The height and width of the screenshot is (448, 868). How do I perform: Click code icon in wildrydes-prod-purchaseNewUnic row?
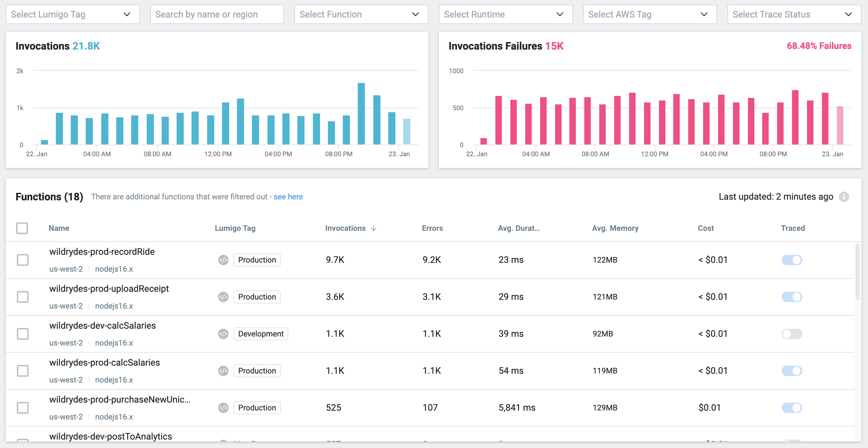[x=223, y=408]
